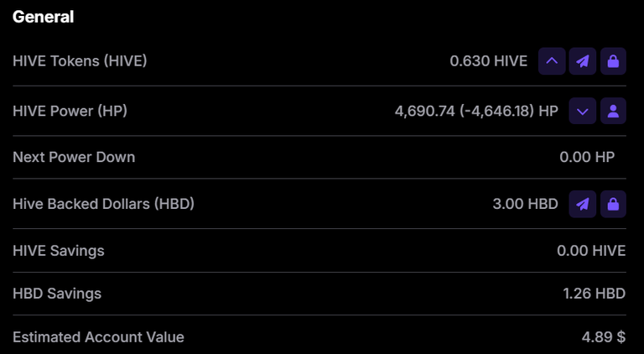Open delegation via person icon in HIVE Power row
Image resolution: width=644 pixels, height=354 pixels.
[613, 111]
